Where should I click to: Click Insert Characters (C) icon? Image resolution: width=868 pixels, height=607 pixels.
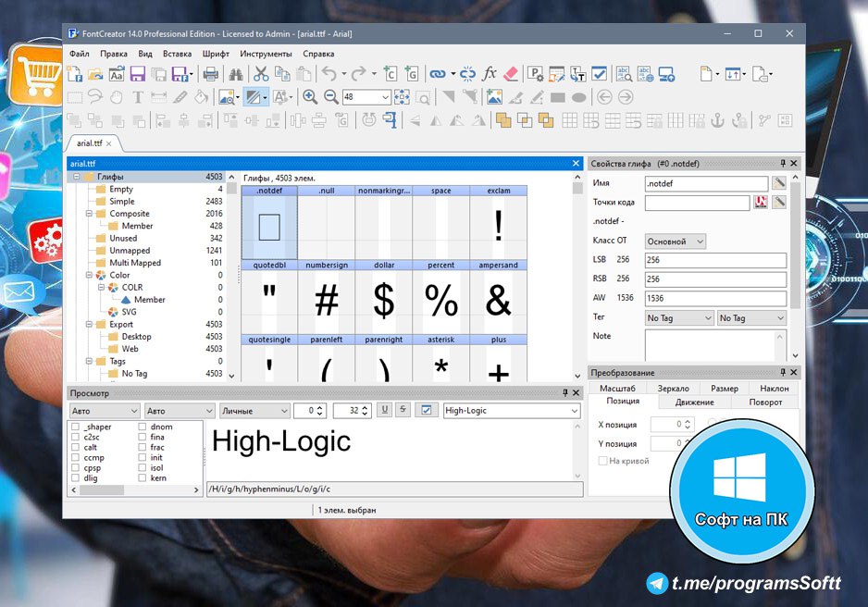coord(391,74)
